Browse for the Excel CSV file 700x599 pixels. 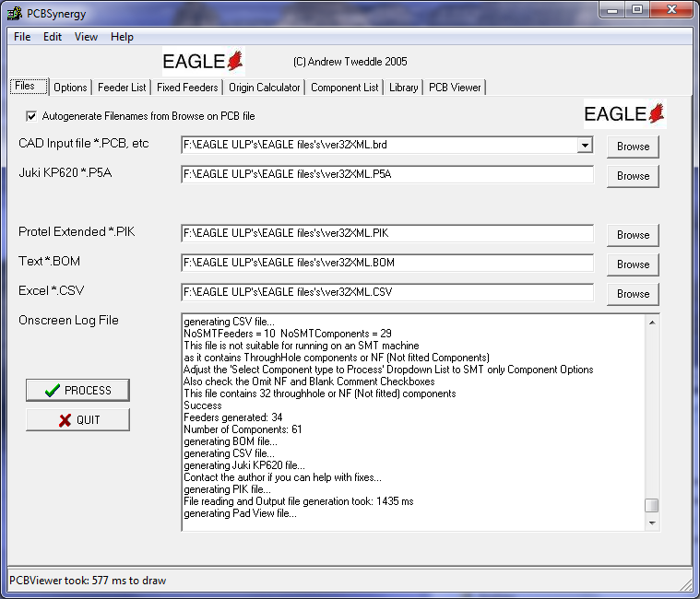(x=633, y=294)
